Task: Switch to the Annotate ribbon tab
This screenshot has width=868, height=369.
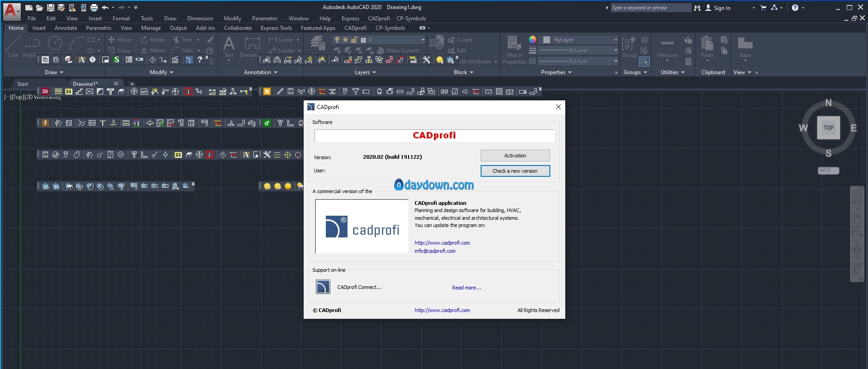Action: click(x=66, y=28)
